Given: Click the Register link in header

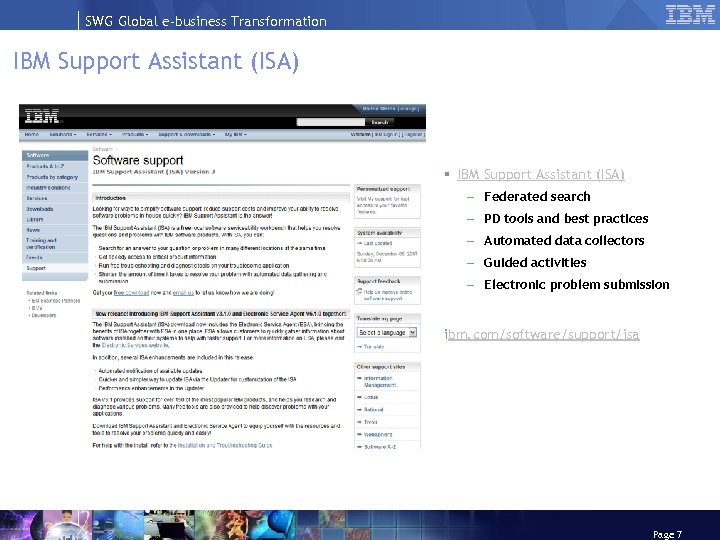Looking at the screenshot, I should point(414,135).
